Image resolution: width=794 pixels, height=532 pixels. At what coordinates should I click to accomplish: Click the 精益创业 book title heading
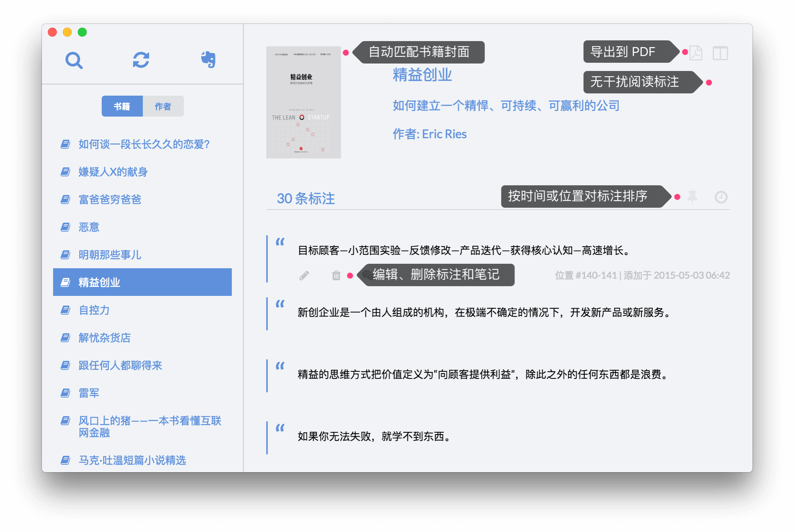422,75
